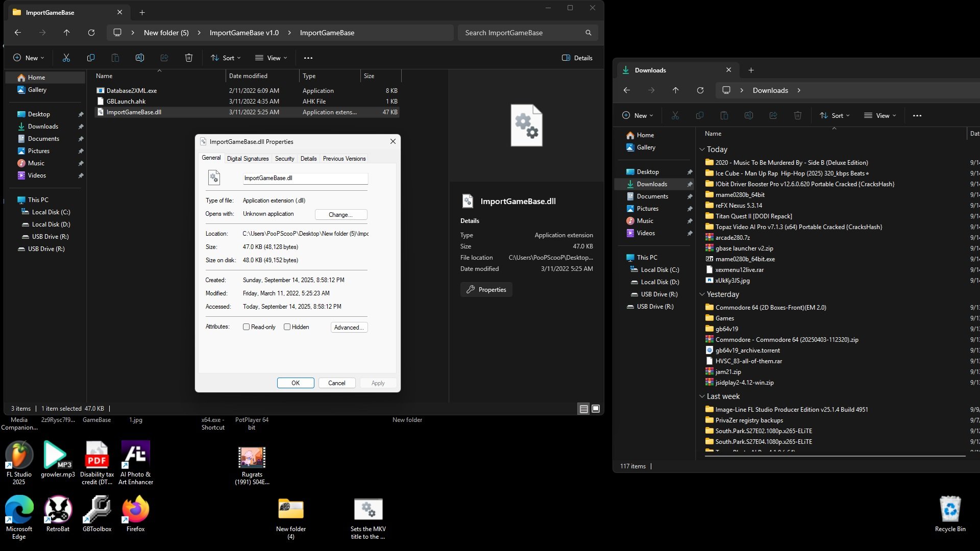This screenshot has height=551, width=980.
Task: Go back in ImportGameBase window
Action: [x=18, y=33]
